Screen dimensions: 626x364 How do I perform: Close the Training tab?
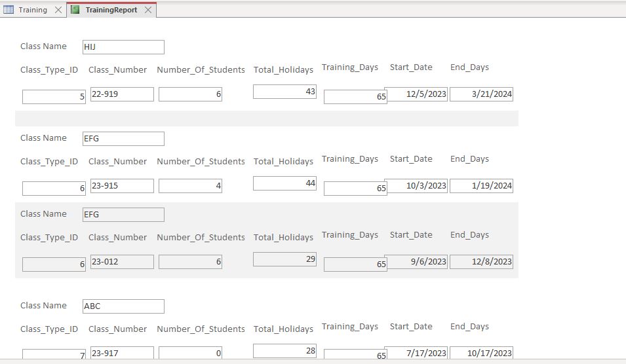point(58,10)
